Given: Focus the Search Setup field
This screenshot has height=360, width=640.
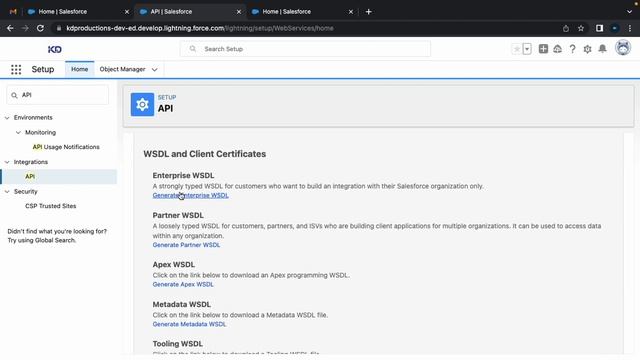Looking at the screenshot, I should pyautogui.click(x=305, y=49).
